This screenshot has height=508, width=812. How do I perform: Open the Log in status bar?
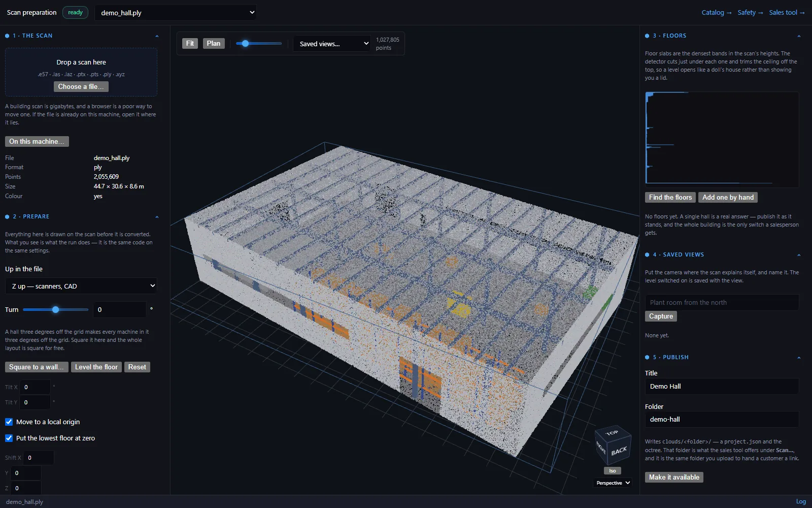point(801,501)
